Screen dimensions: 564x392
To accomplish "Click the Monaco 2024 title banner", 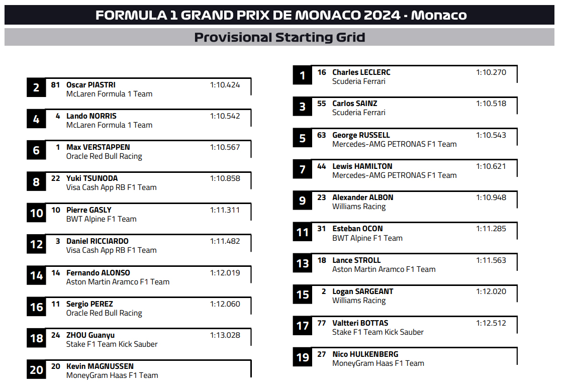I will click(279, 15).
